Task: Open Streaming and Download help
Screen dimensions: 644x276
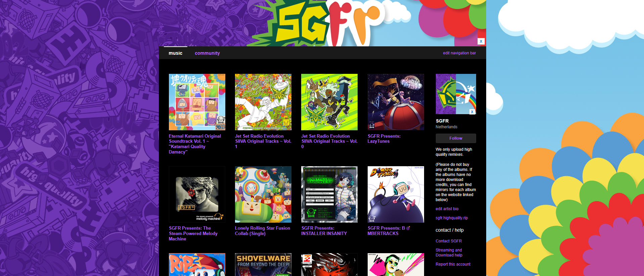Action: (x=449, y=252)
